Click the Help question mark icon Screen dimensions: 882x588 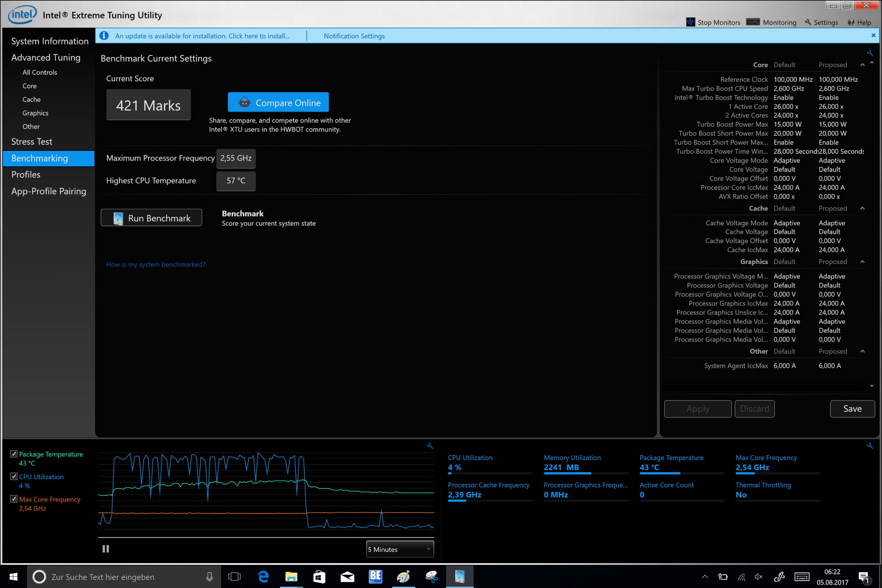tap(851, 22)
